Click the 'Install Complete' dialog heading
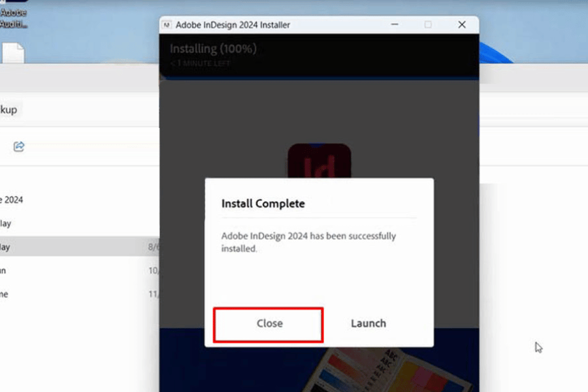 tap(263, 204)
